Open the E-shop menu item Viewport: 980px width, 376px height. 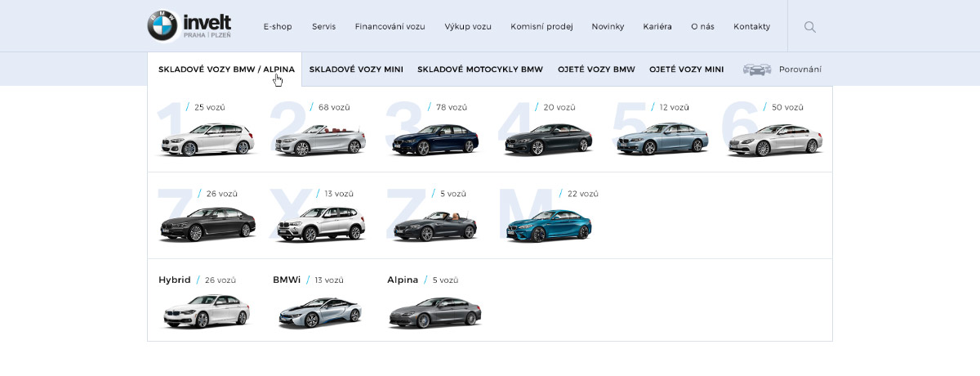coord(278,27)
